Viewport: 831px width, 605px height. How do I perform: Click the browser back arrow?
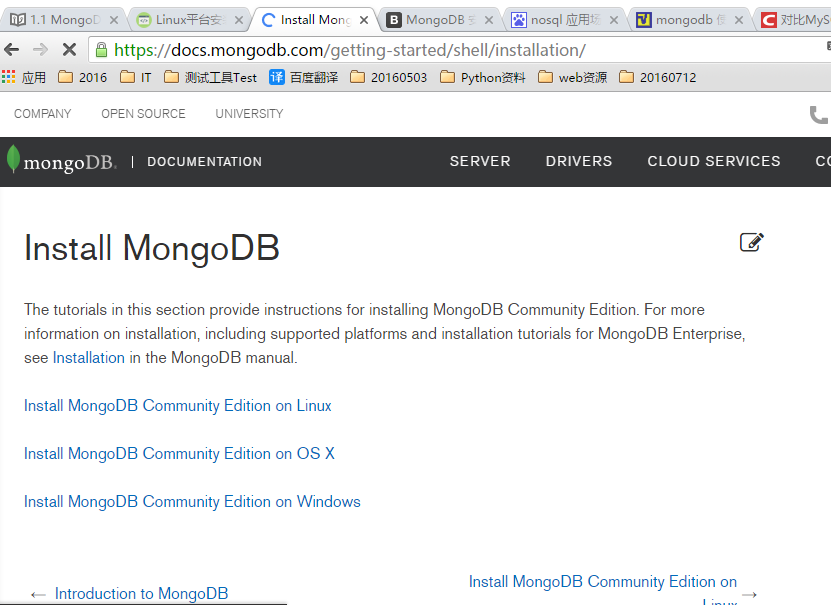point(12,49)
